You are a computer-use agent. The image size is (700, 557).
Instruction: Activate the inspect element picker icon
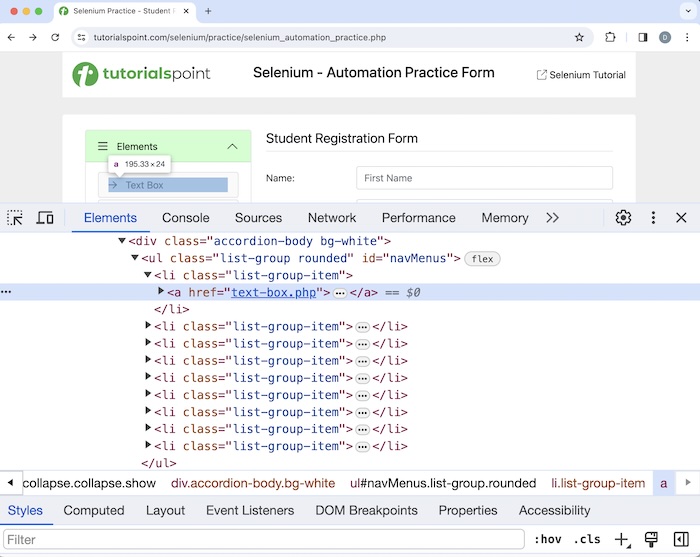pos(15,218)
